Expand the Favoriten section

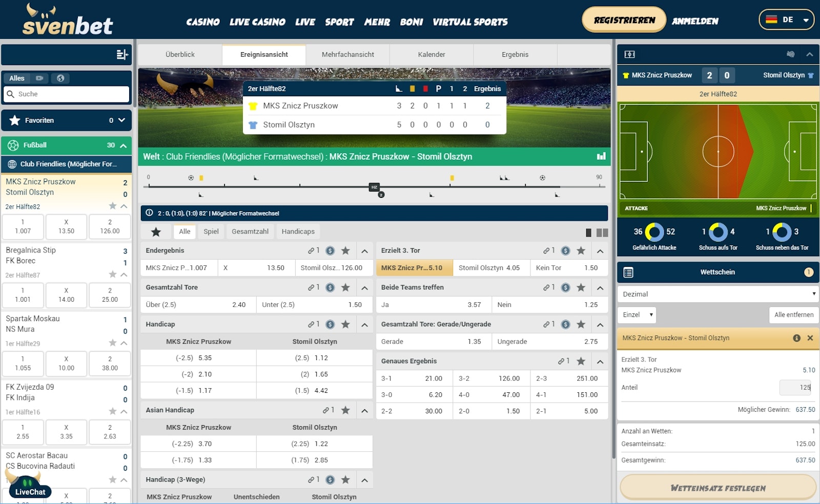tap(121, 120)
